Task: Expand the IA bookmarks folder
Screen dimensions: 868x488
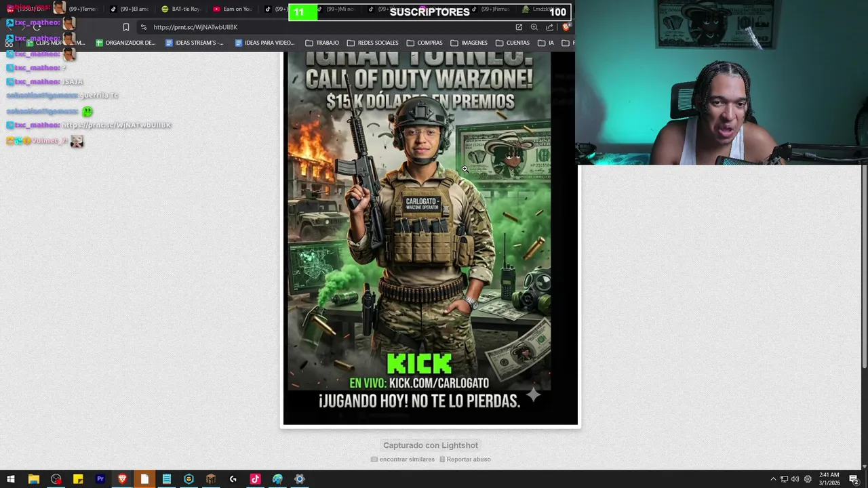Action: pyautogui.click(x=546, y=43)
